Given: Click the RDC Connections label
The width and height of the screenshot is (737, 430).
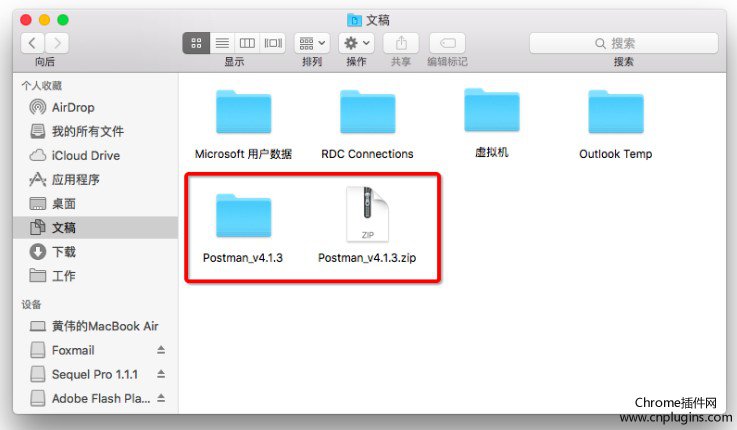Looking at the screenshot, I should (367, 154).
